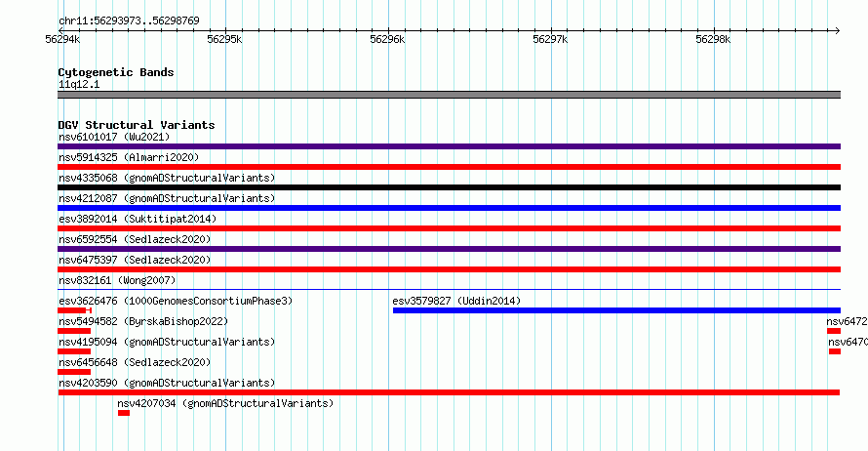Click the DGV Structural Variants track title
The image size is (868, 451).
coord(137,125)
